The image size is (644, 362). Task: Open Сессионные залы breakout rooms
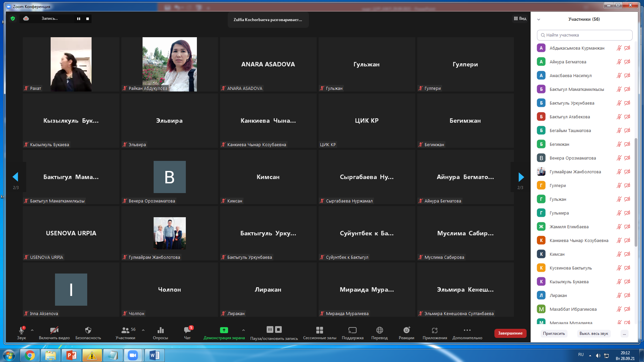[x=319, y=331]
